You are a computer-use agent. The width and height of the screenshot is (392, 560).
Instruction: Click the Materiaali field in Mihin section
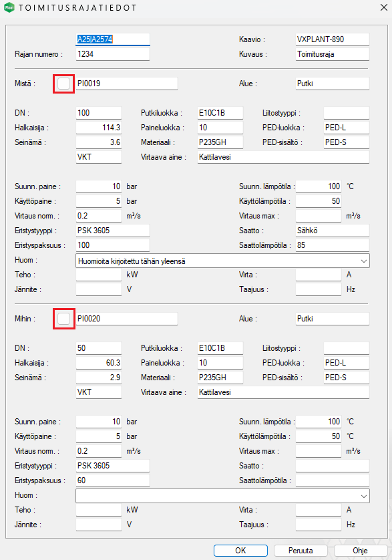pos(220,377)
